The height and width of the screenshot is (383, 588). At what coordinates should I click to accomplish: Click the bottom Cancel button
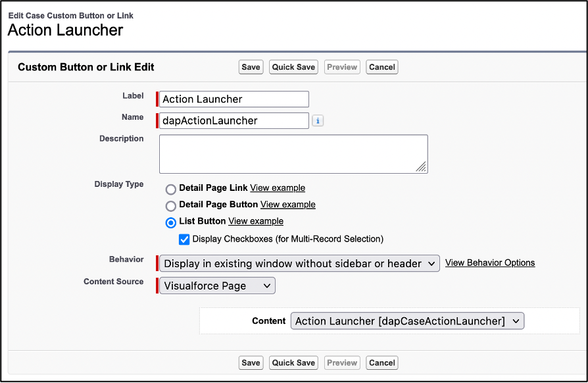point(381,363)
